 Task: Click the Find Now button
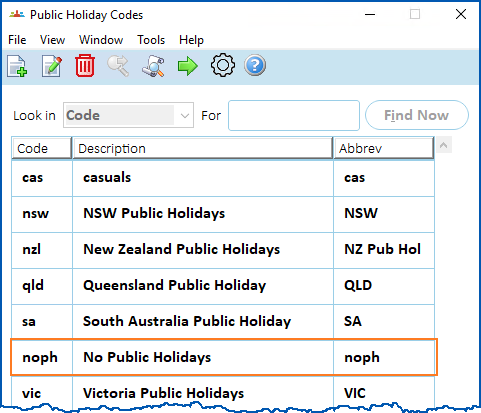[417, 115]
